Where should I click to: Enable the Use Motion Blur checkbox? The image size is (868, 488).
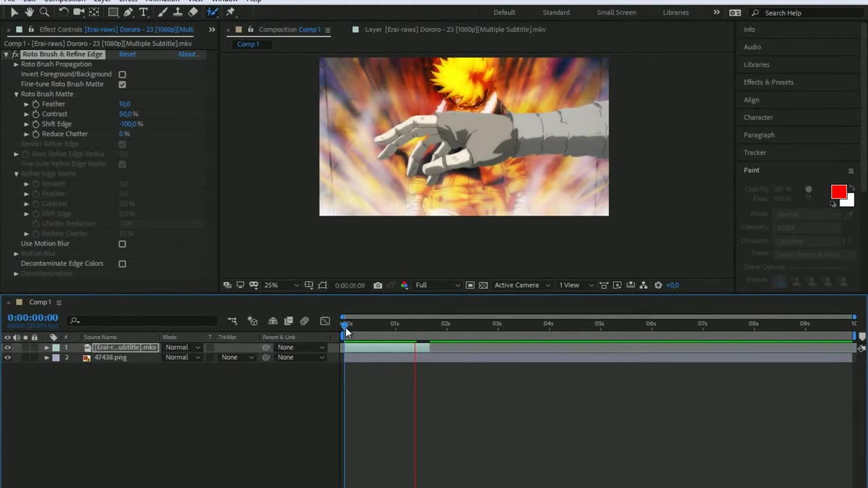click(122, 244)
